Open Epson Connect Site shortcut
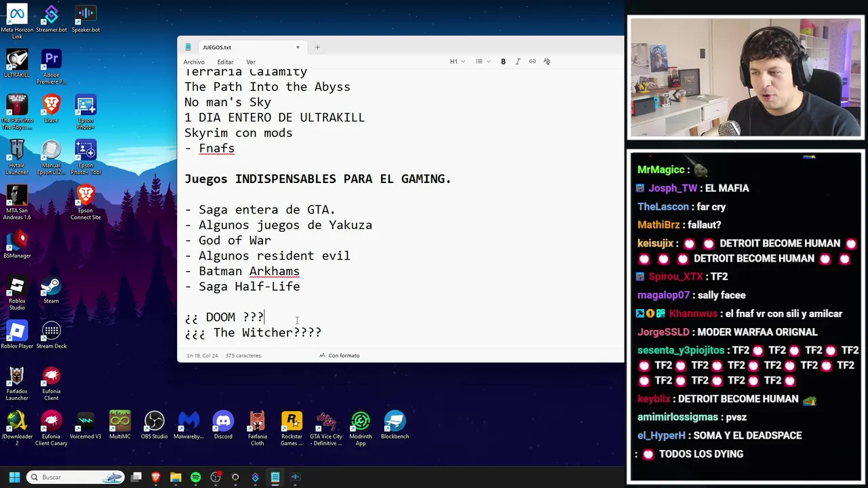 point(85,202)
